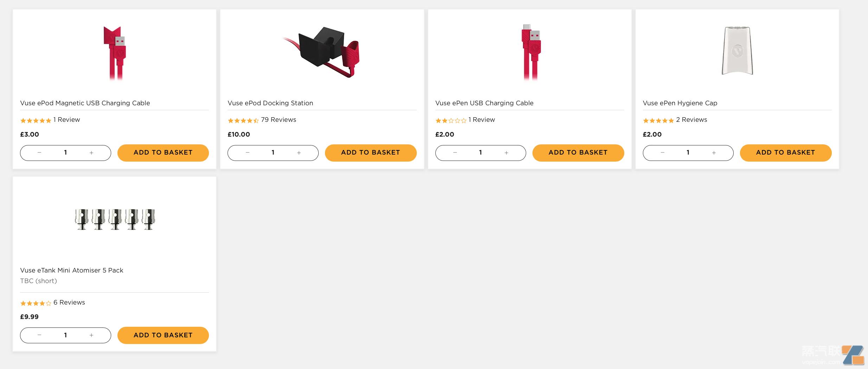Image resolution: width=868 pixels, height=369 pixels.
Task: Decrease quantity for ePen Hygiene Cap
Action: (x=662, y=153)
